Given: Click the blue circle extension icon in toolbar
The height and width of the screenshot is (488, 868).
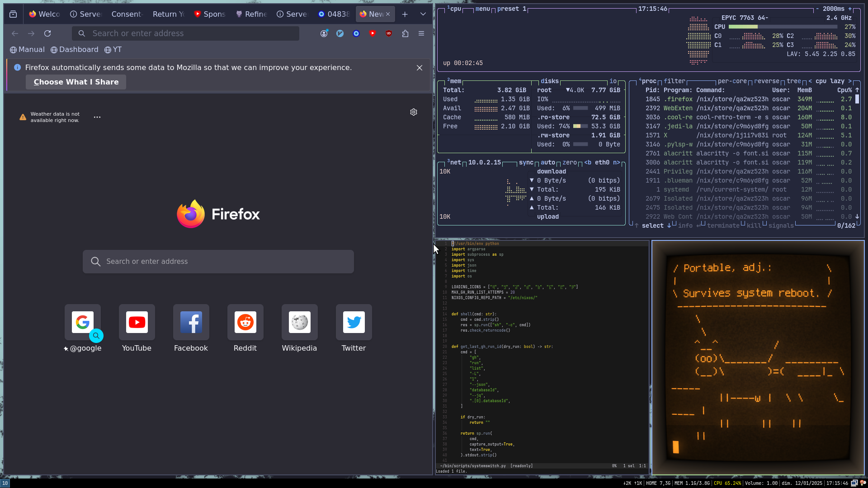Looking at the screenshot, I should point(356,33).
